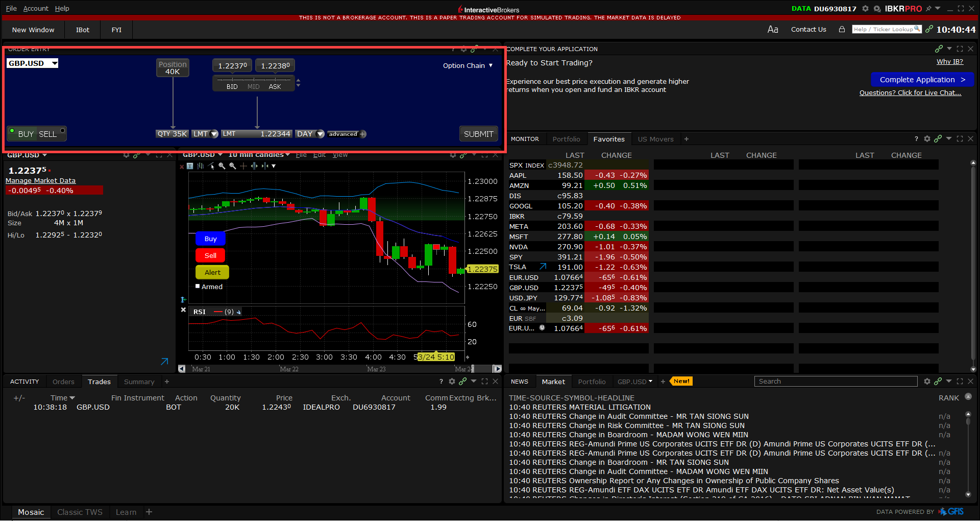The width and height of the screenshot is (980, 521).
Task: Activate the crosshair tool in chart toolbar
Action: (243, 166)
